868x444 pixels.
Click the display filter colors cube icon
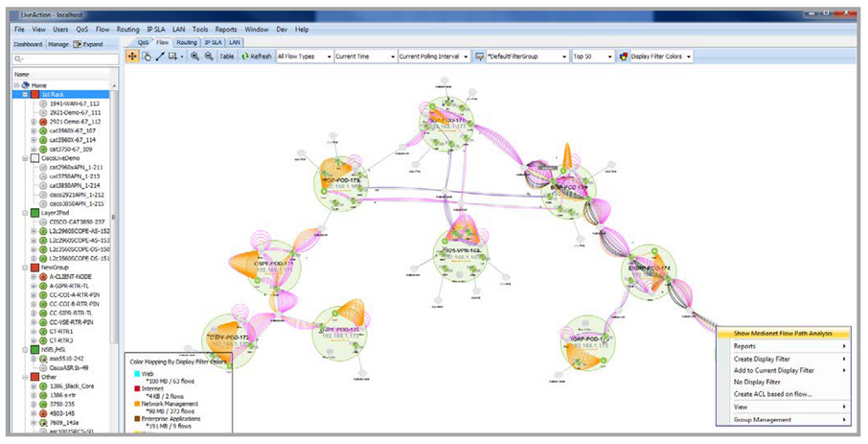pyautogui.click(x=624, y=57)
